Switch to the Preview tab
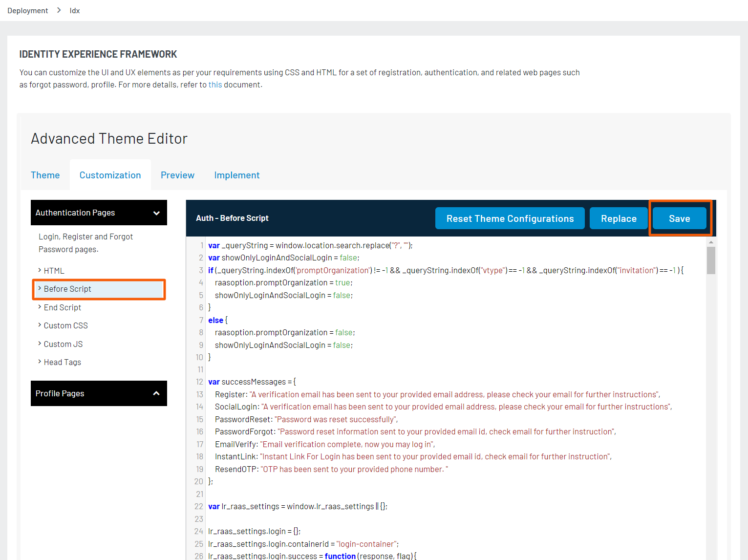This screenshot has height=560, width=748. coord(177,175)
